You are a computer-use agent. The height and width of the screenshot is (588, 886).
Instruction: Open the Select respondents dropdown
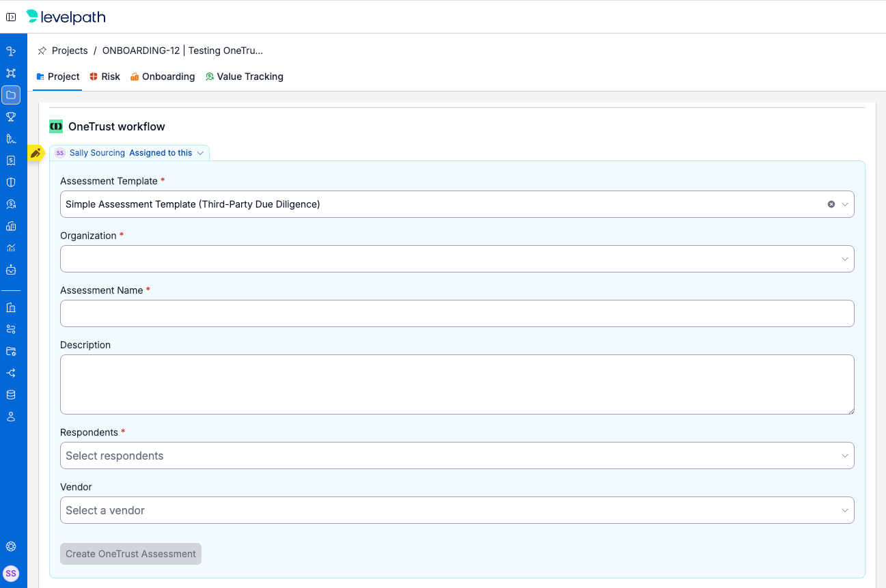coord(457,456)
